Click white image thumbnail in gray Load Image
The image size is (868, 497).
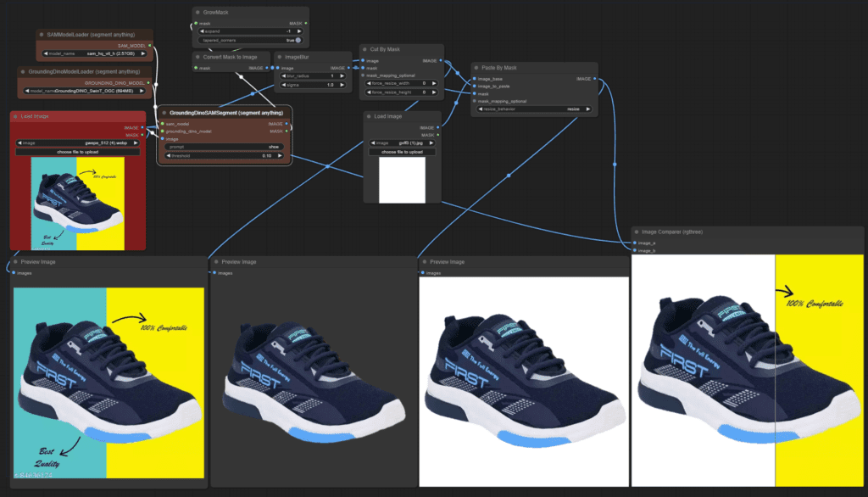point(402,180)
